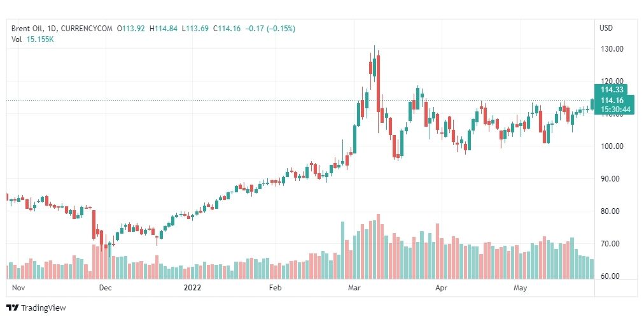Open the TradingView text link
The image size is (644, 319).
tap(43, 308)
